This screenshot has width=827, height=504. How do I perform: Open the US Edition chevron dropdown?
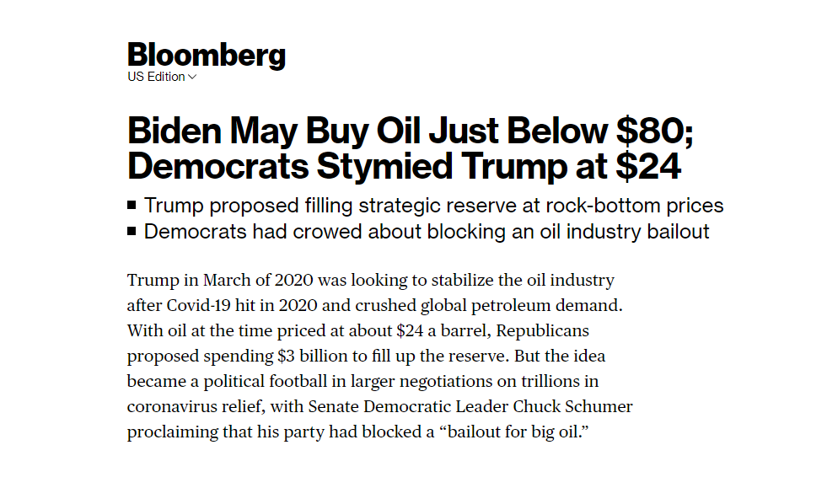[x=192, y=77]
